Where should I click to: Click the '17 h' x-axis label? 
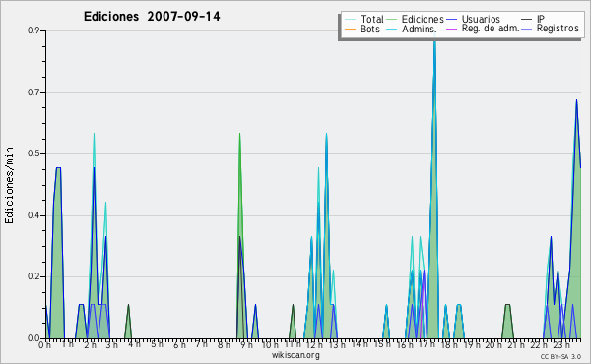coord(427,344)
